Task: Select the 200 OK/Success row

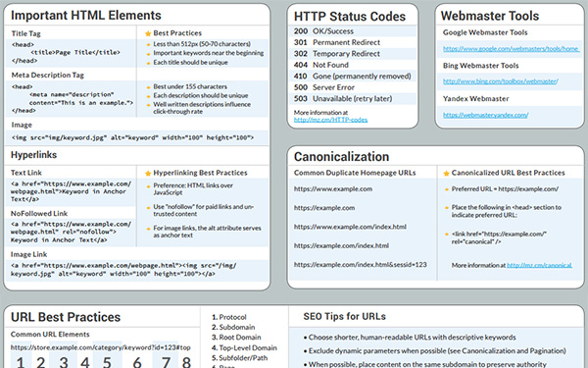Action: (x=353, y=31)
